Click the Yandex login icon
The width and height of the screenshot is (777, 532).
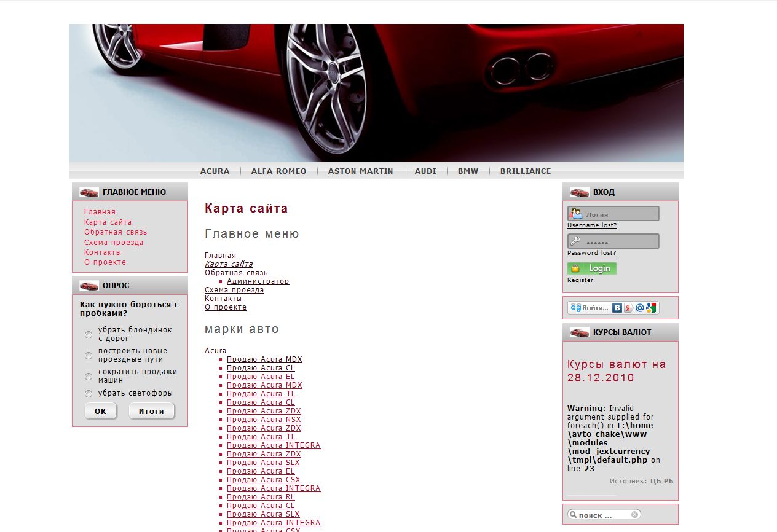point(628,308)
